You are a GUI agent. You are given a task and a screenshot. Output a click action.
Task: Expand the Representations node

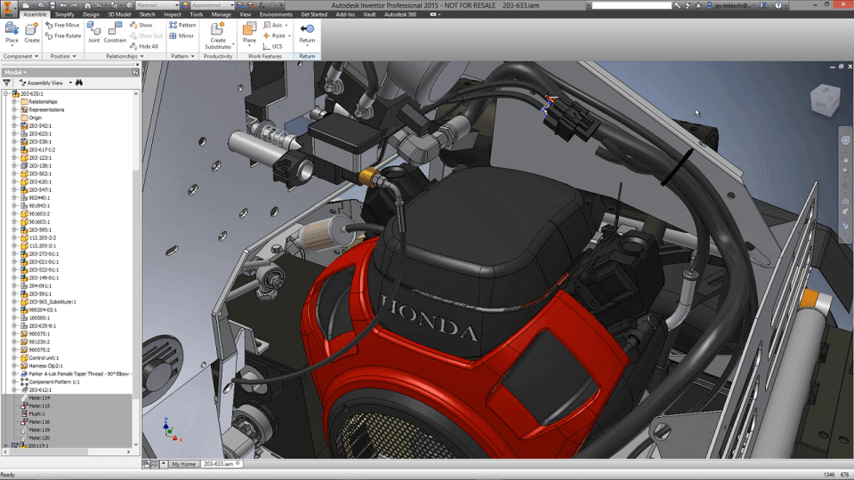coord(14,110)
